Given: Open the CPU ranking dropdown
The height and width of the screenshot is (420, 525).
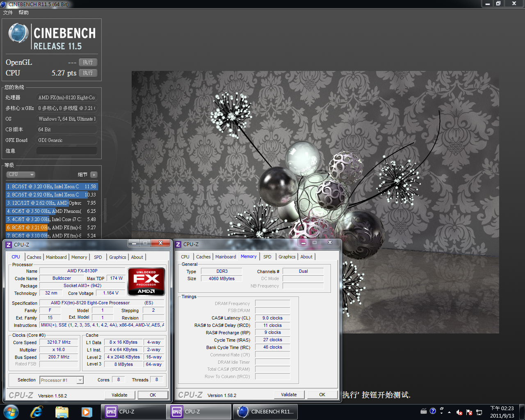Looking at the screenshot, I should coord(21,174).
